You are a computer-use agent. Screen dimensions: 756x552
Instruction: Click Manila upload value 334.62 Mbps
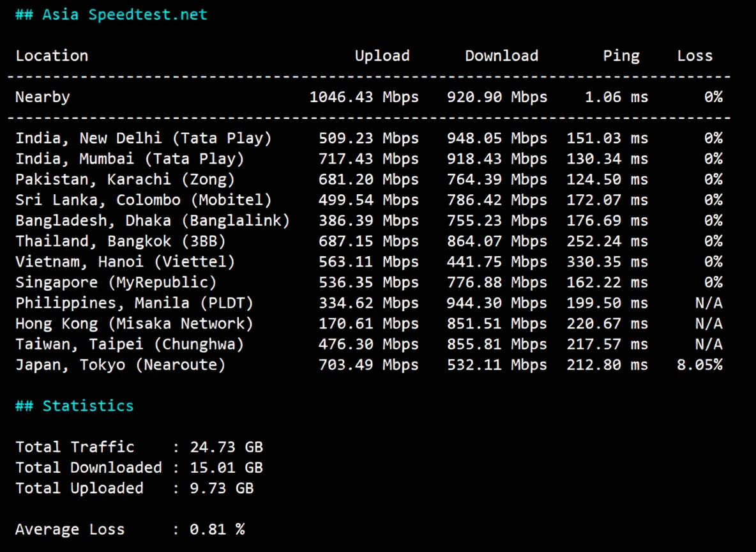point(368,303)
